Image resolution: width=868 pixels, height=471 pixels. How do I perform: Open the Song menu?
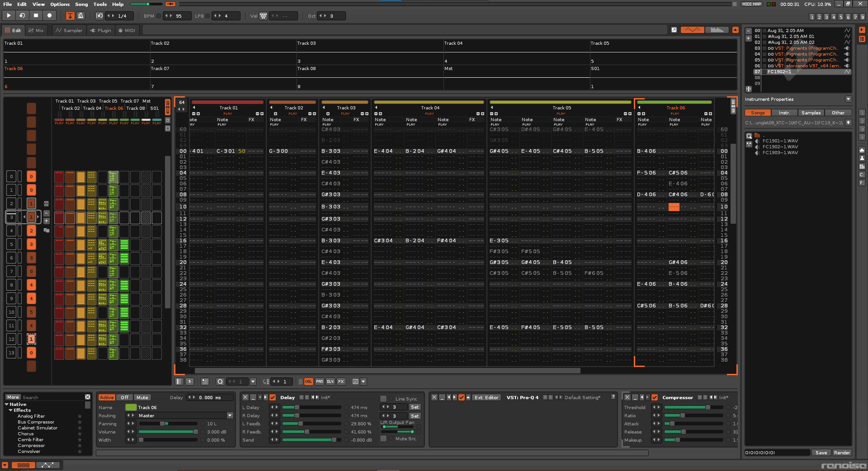point(81,4)
